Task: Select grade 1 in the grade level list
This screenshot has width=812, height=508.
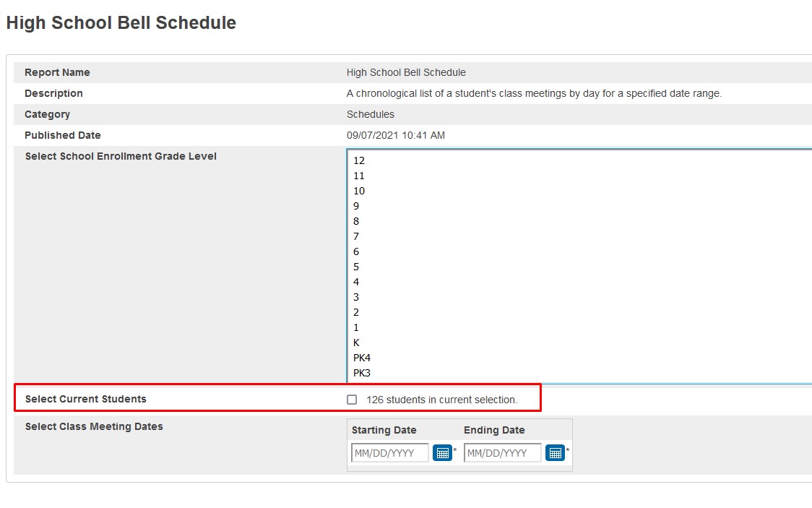Action: 356,327
